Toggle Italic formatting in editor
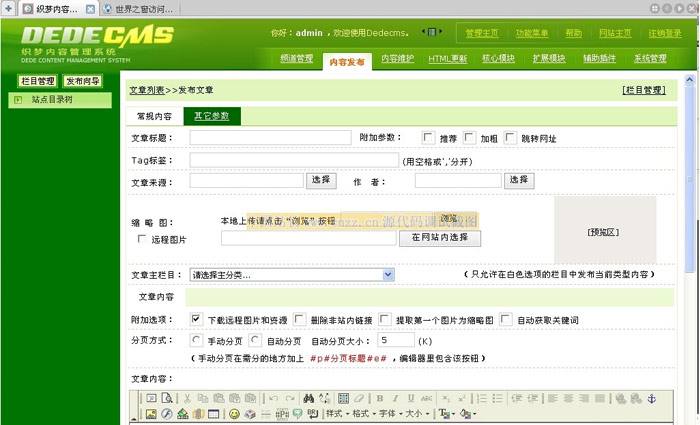The width and height of the screenshot is (700, 425). (x=395, y=398)
